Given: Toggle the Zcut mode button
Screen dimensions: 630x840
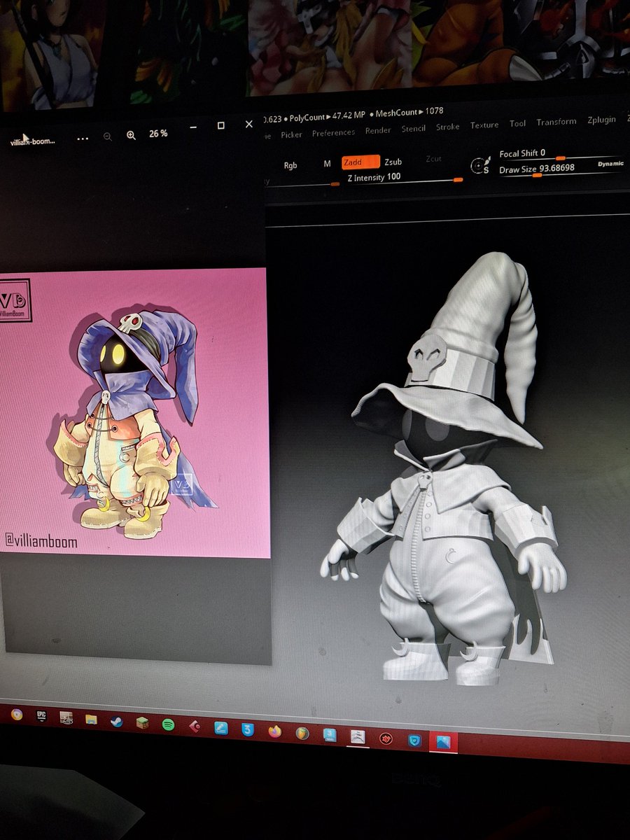Looking at the screenshot, I should click(x=434, y=159).
